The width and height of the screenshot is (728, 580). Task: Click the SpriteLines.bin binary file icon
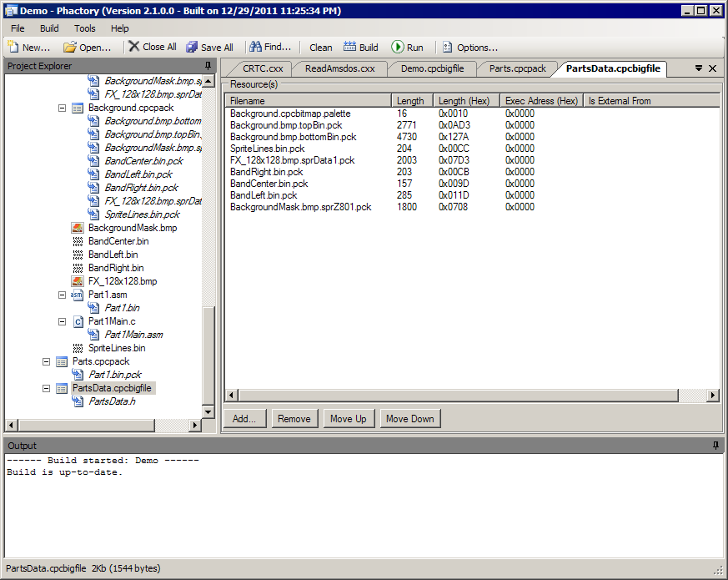78,348
